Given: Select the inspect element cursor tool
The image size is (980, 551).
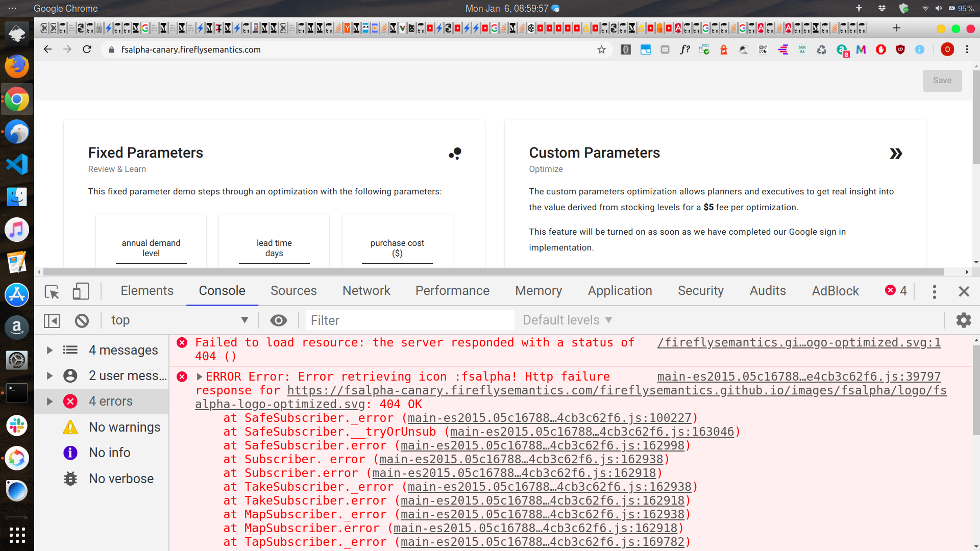Looking at the screenshot, I should tap(51, 292).
